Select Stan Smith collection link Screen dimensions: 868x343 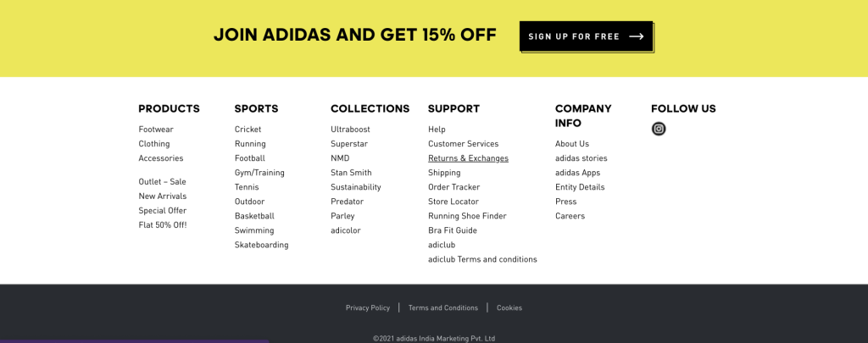[x=351, y=173]
